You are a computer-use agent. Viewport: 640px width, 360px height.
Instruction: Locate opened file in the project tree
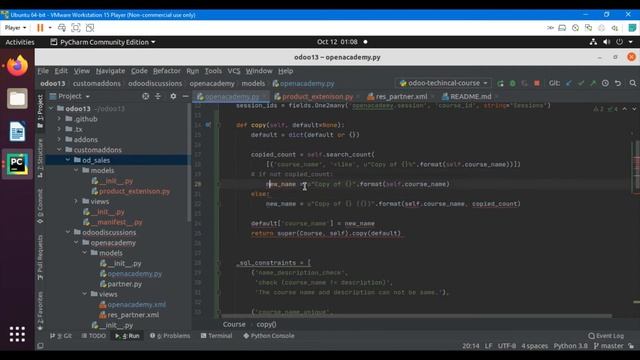coord(145,96)
